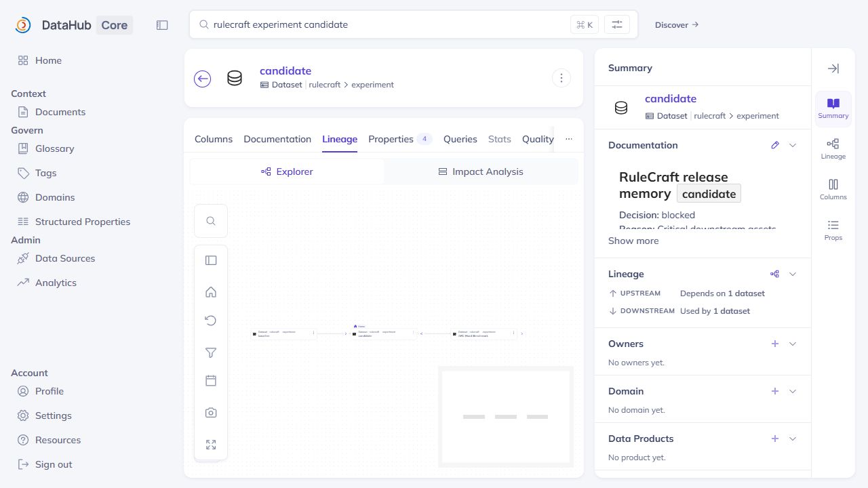The height and width of the screenshot is (488, 868).
Task: Click rulecraft breadcrumb in header
Action: (325, 85)
